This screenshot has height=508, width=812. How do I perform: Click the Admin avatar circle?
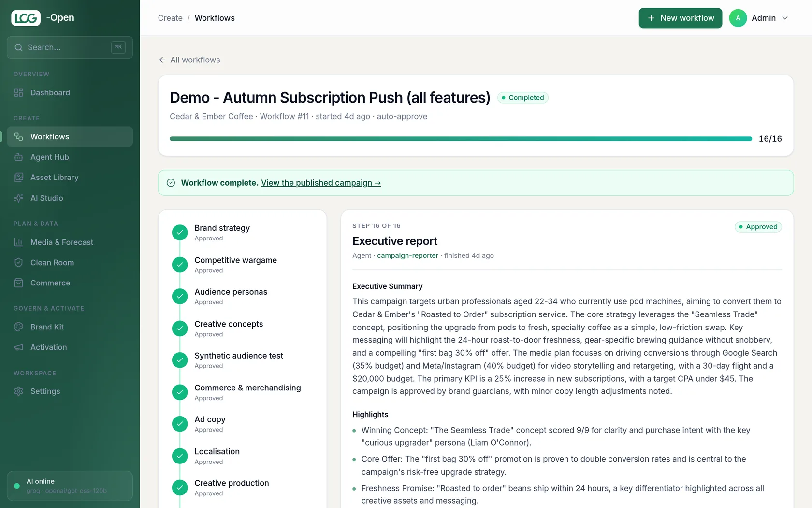(738, 18)
